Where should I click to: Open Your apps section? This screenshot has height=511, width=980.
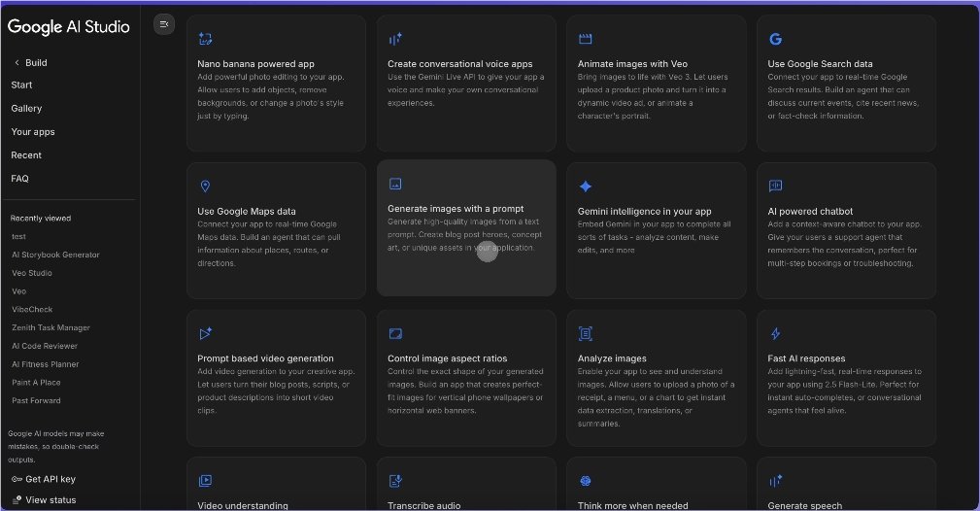click(x=33, y=132)
